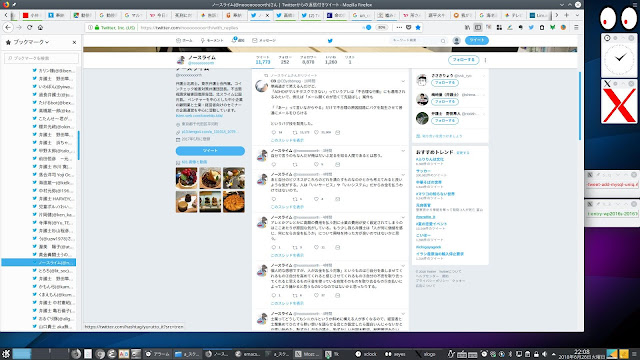List all tabs dropdown arrow
This screenshot has height=360, width=640.
point(577,15)
